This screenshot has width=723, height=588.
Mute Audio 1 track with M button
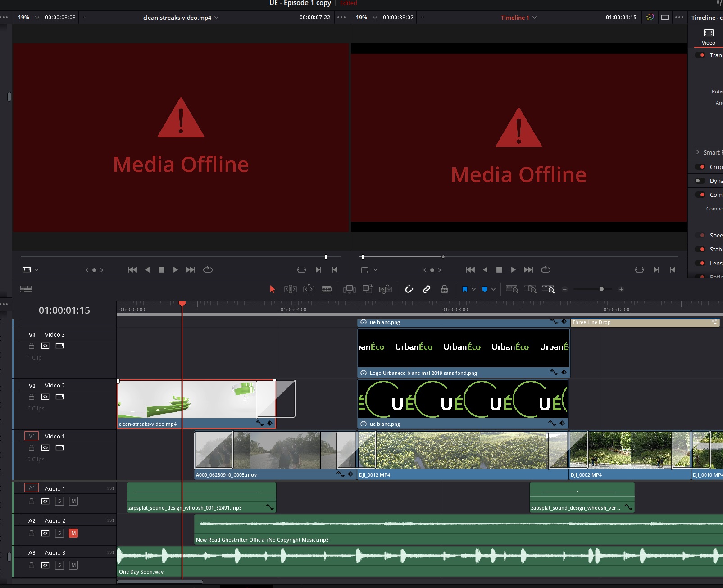point(73,501)
